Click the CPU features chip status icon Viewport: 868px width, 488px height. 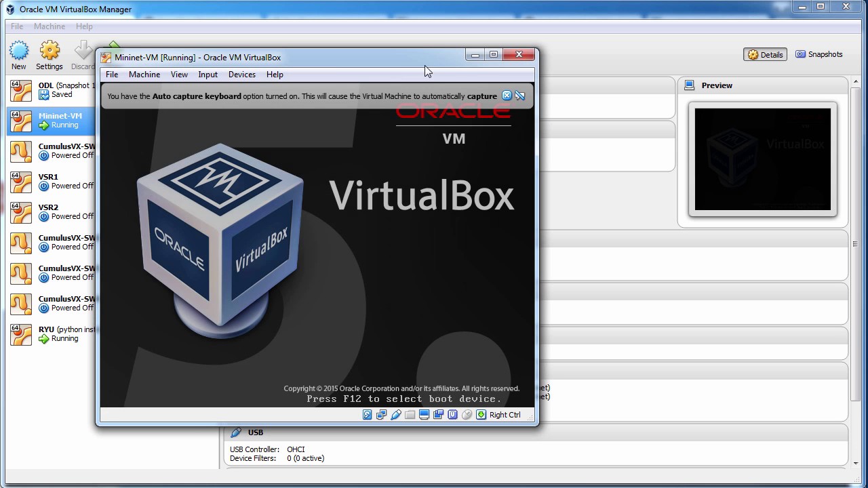(452, 415)
